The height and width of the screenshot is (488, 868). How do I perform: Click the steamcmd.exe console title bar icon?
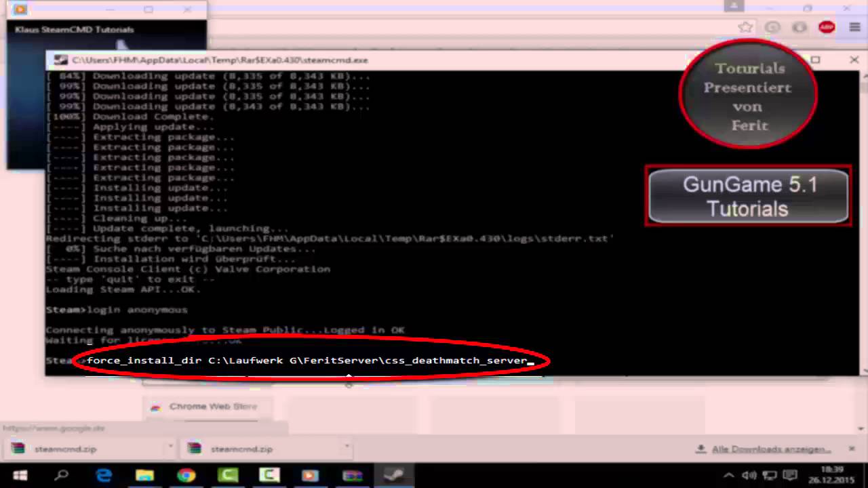click(x=60, y=60)
